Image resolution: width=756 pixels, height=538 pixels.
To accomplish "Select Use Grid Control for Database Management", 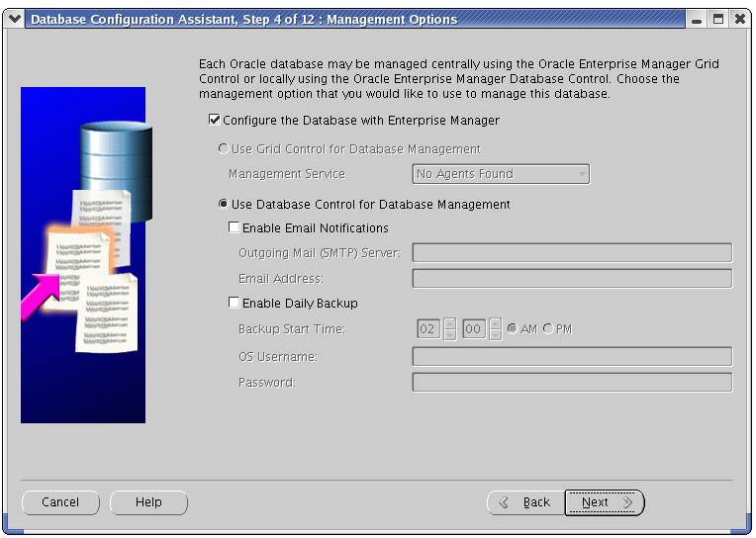I will 224,149.
